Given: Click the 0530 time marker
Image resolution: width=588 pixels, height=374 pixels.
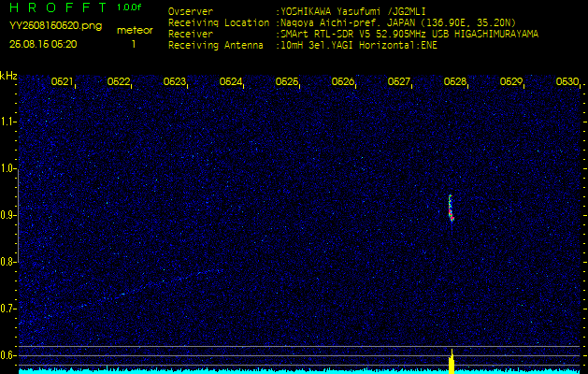Looking at the screenshot, I should click(x=567, y=81).
